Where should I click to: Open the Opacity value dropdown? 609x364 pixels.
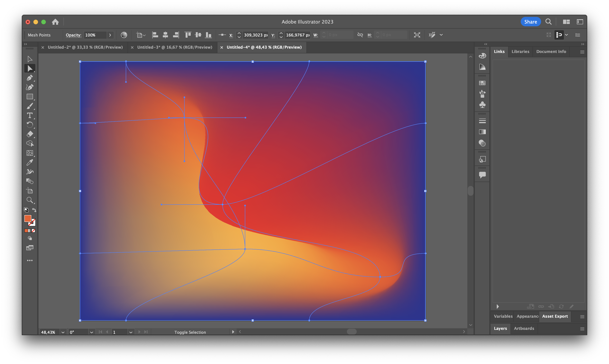110,35
